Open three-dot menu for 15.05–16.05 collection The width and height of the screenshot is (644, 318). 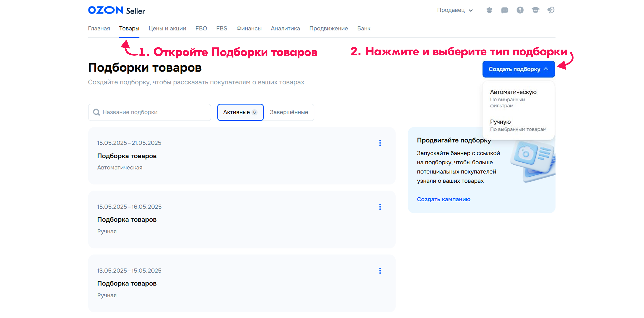380,207
